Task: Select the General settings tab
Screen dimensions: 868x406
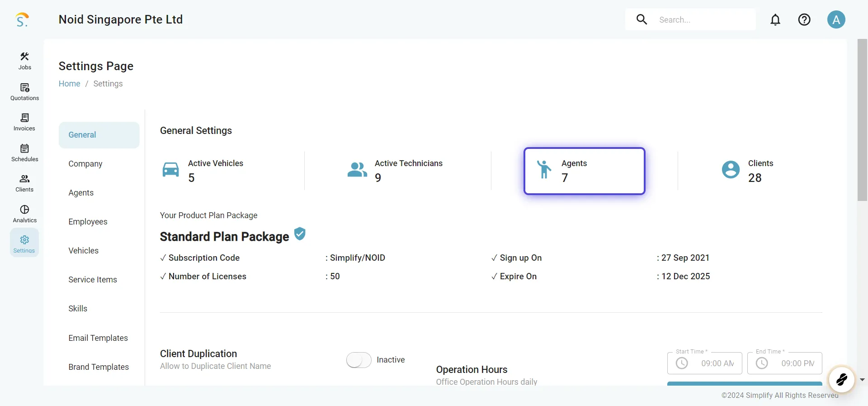Action: [99, 135]
